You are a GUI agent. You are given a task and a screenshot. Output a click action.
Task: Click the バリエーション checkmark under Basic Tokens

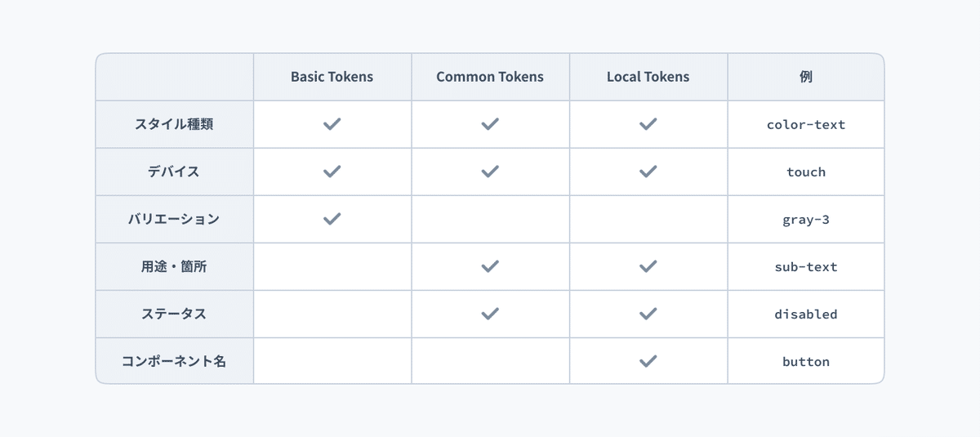click(x=332, y=219)
